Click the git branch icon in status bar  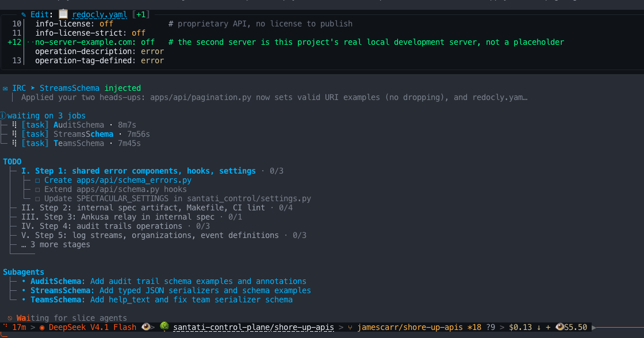[350, 328]
